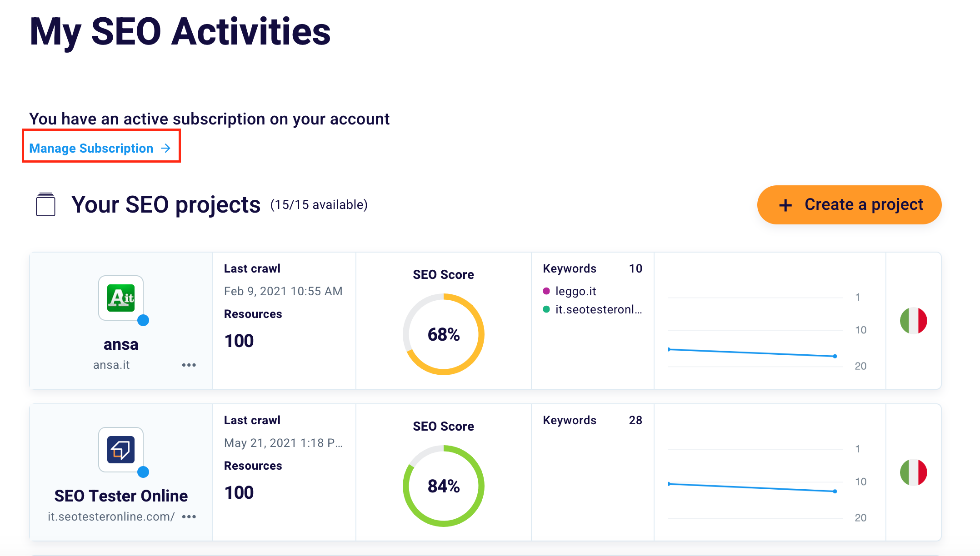The image size is (980, 556).
Task: Click the SEO Tester Online project name
Action: coord(121,496)
